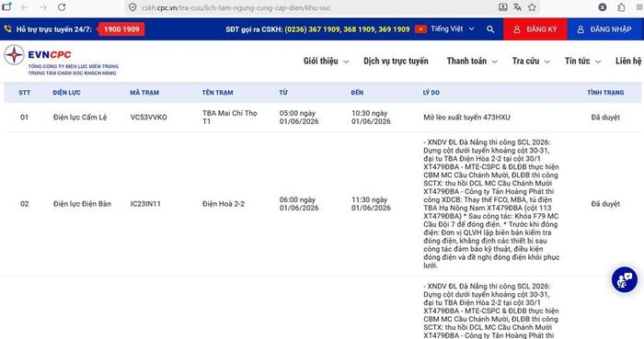This screenshot has width=644, height=339.
Task: Click the LÝ DO column header
Action: [x=431, y=93]
